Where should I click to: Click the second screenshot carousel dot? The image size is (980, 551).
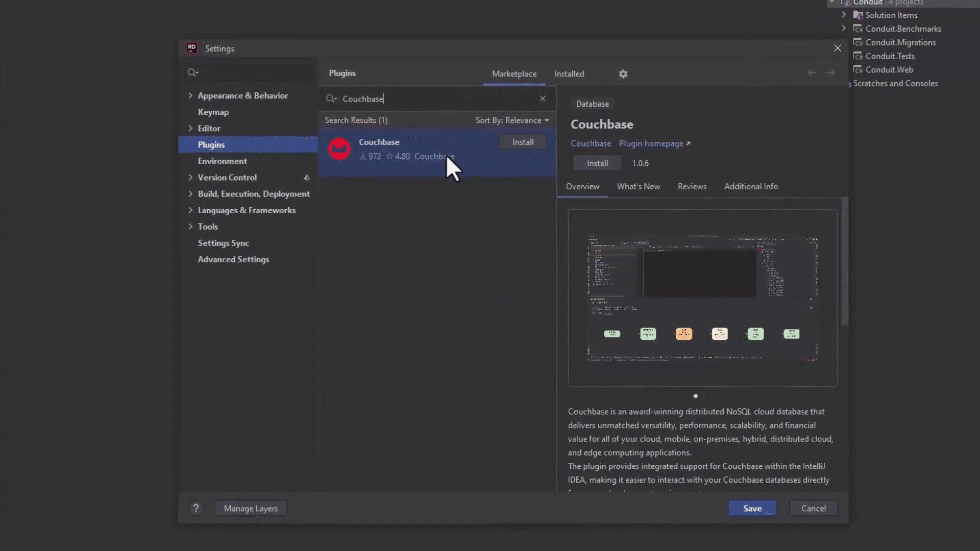pos(707,395)
